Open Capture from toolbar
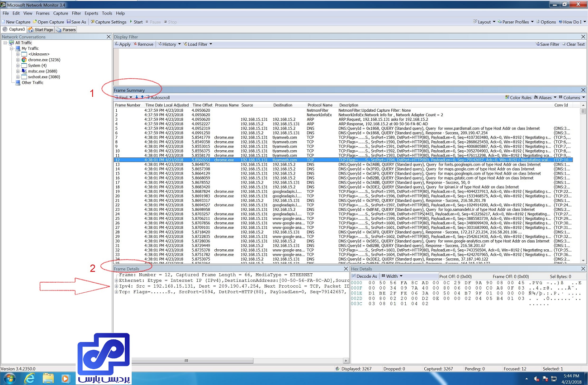The height and width of the screenshot is (385, 588). click(x=48, y=22)
